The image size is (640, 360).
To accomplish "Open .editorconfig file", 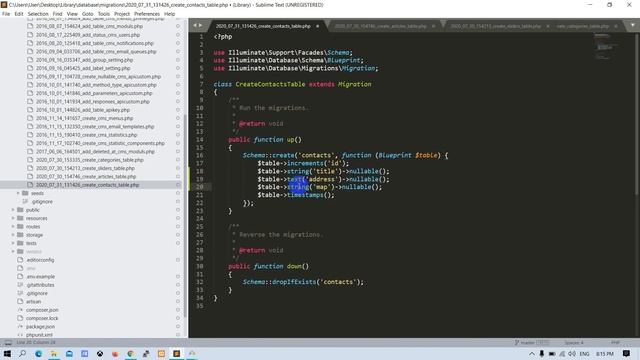I will 40,260.
